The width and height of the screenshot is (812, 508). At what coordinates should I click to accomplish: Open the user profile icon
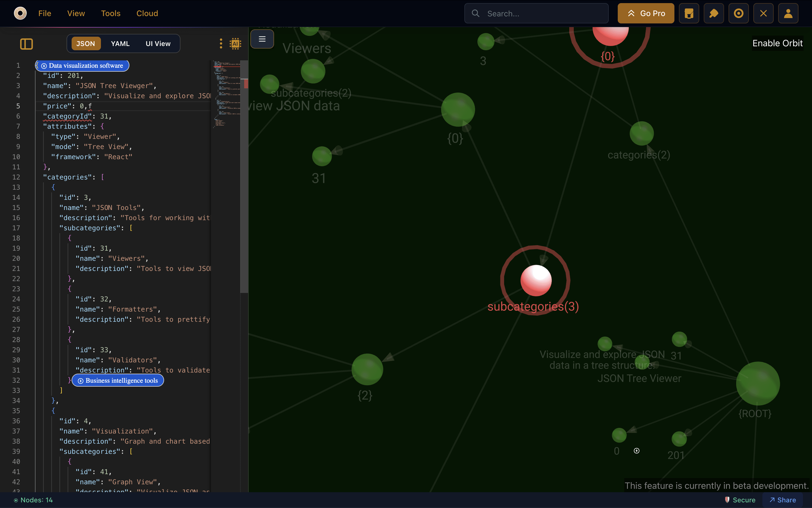[x=788, y=14]
